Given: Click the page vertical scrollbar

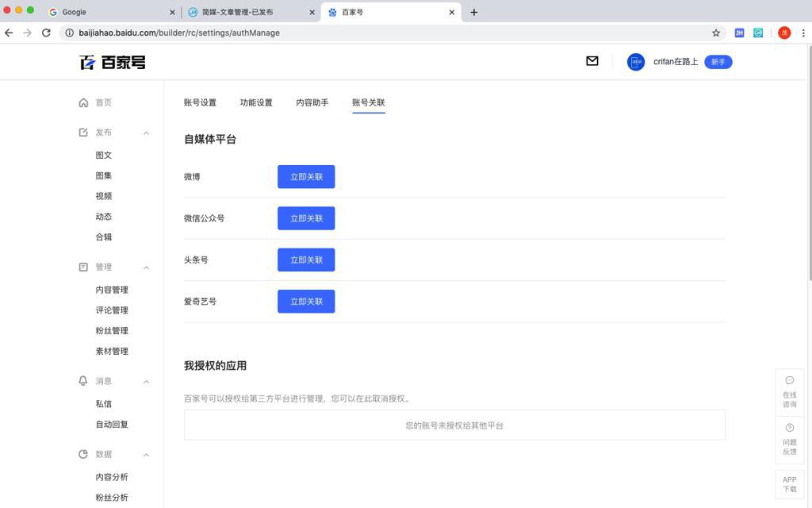Looking at the screenshot, I should point(809,164).
